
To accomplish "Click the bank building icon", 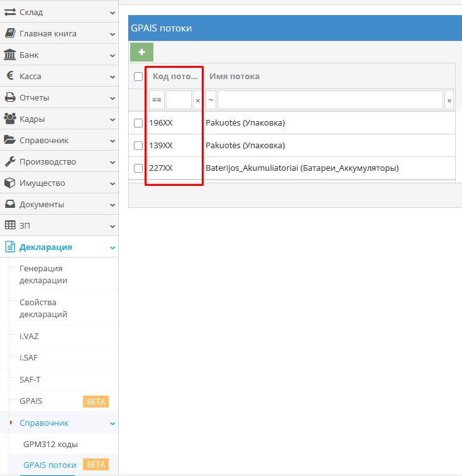I will point(10,55).
